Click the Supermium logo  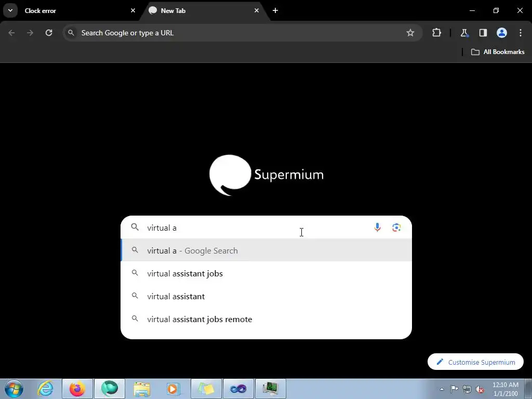click(x=267, y=175)
